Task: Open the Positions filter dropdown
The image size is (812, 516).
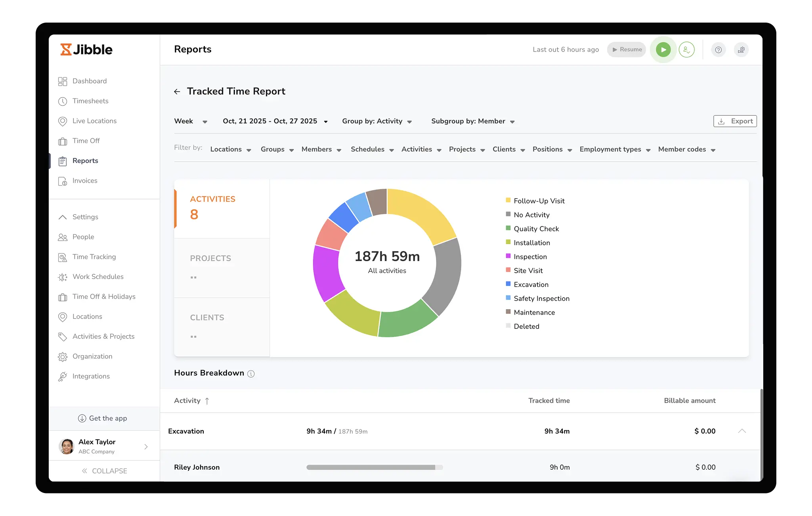Action: click(x=552, y=149)
